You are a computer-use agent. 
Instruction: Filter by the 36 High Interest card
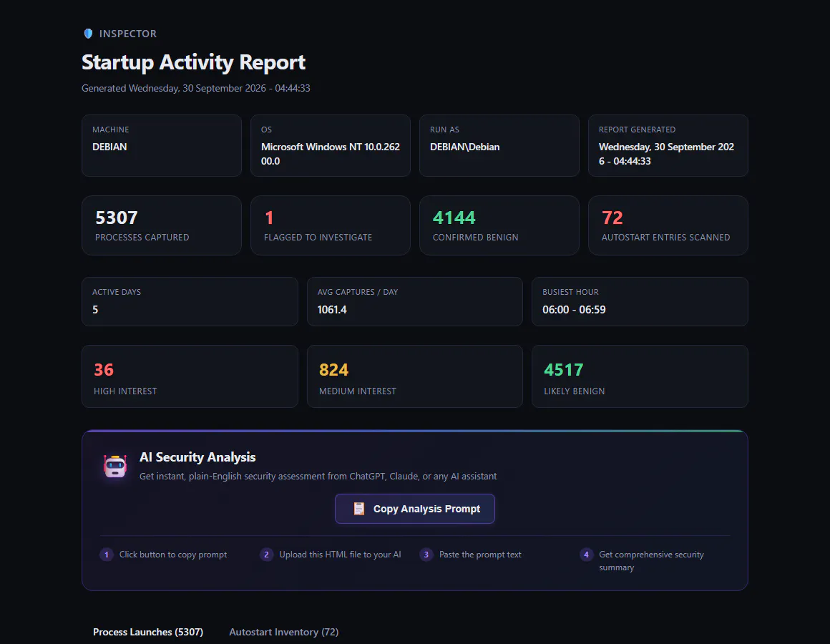(190, 376)
